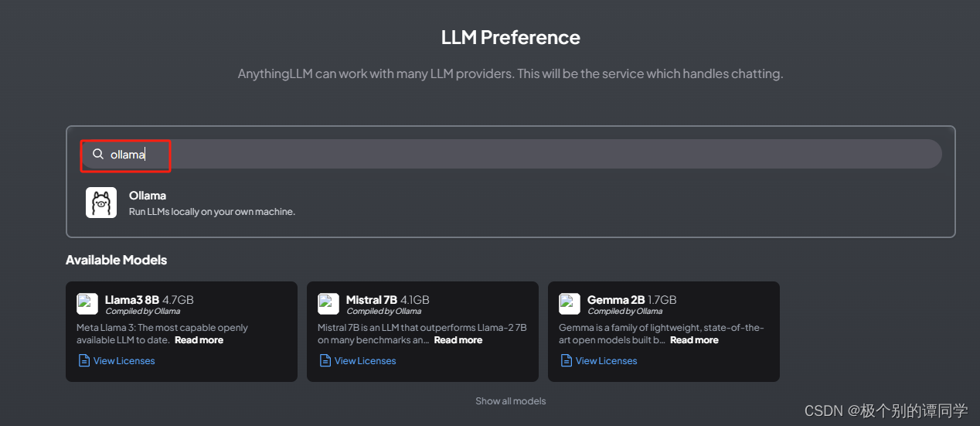
Task: Select the Llama3 8B model title
Action: (132, 300)
